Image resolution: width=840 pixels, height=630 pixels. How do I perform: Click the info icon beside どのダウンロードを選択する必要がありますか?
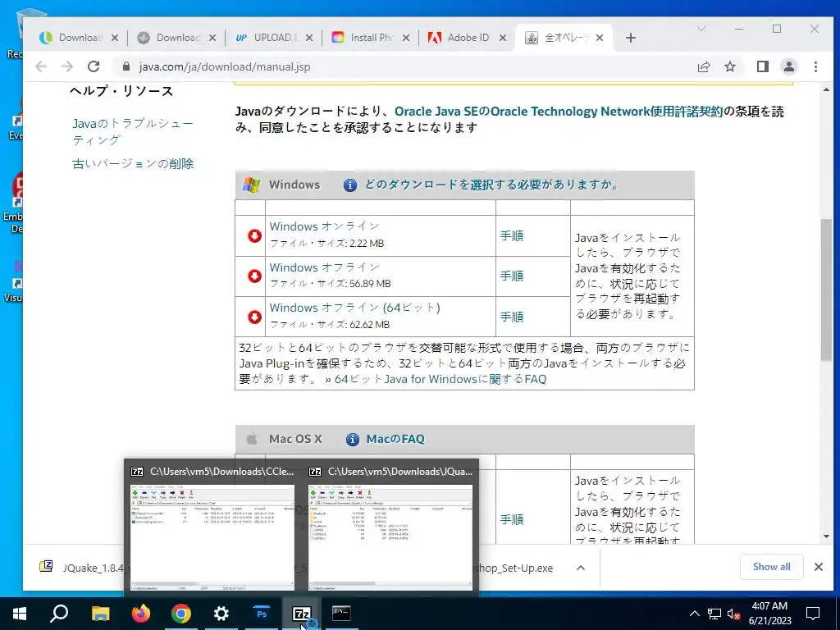pos(349,185)
